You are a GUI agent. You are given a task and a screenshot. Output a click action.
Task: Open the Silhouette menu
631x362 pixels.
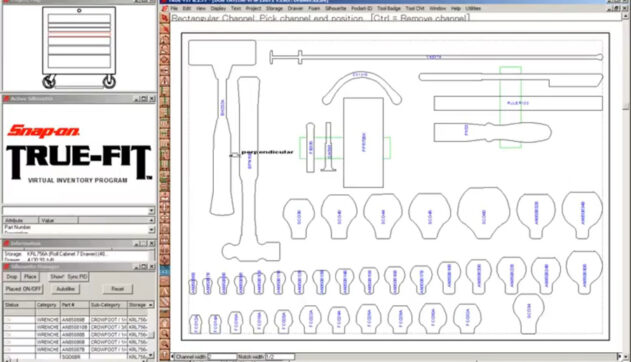336,8
